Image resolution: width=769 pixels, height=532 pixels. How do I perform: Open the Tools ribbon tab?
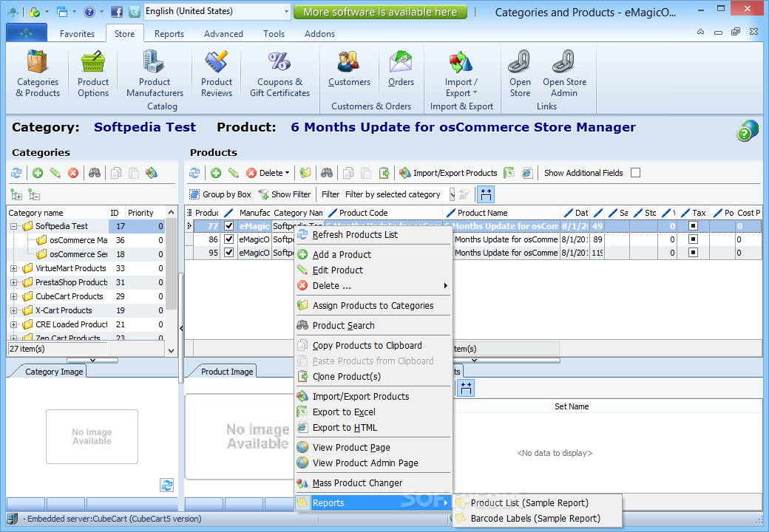click(x=274, y=34)
